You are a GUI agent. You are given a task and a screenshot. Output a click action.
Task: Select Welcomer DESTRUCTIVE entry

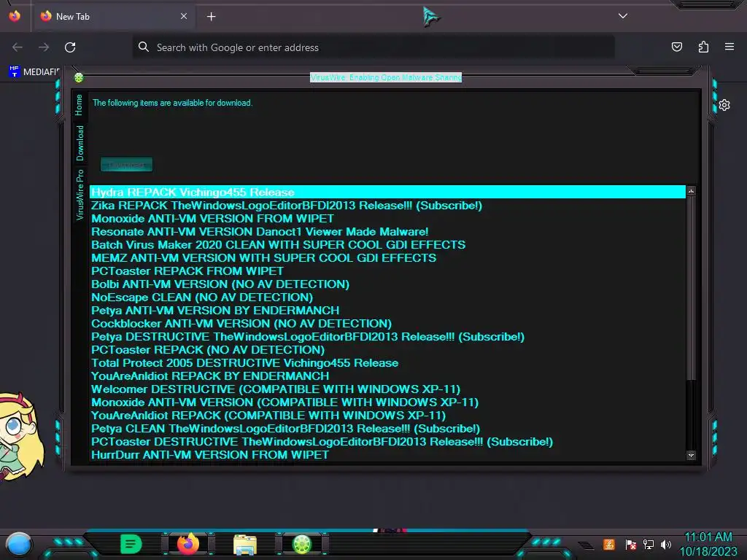[x=387, y=389]
